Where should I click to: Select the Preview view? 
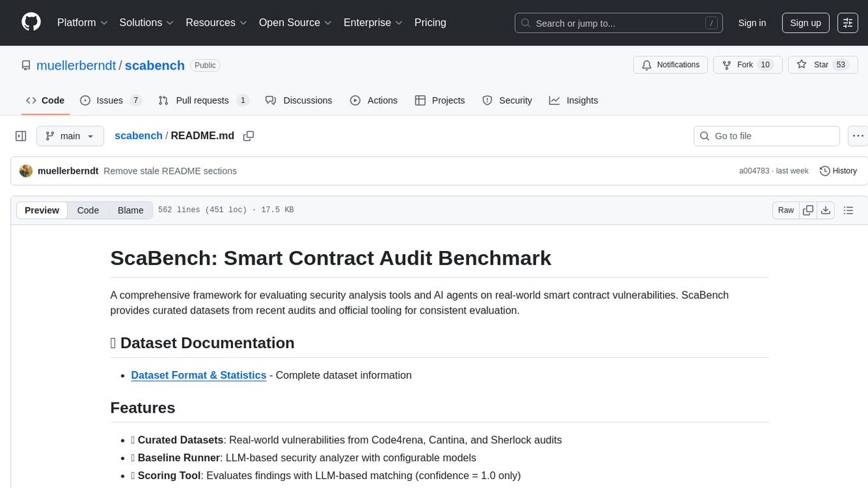42,210
